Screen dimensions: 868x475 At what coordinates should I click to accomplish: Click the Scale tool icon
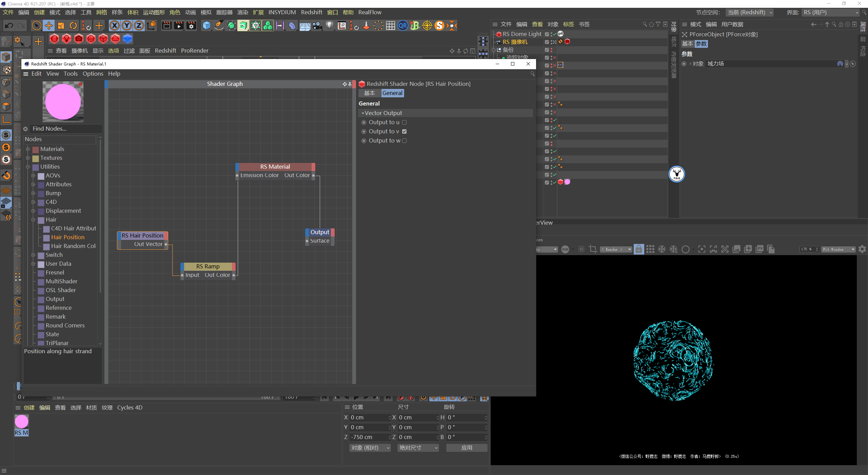point(61,26)
